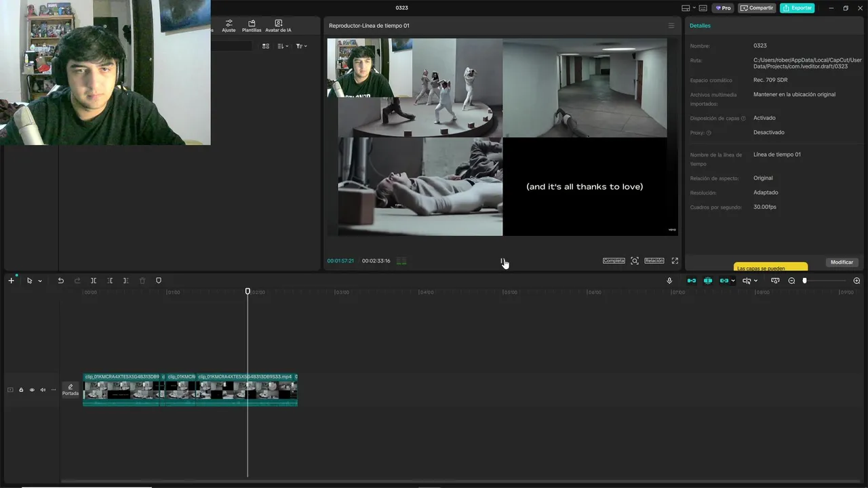This screenshot has height=488, width=868.
Task: Delete the selected clip with trash icon
Action: pyautogui.click(x=142, y=281)
